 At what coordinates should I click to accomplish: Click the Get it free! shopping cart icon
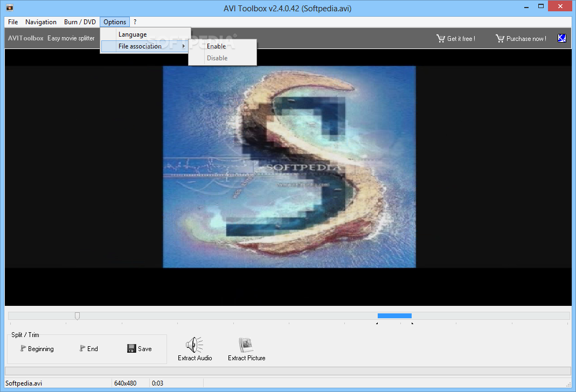(440, 38)
